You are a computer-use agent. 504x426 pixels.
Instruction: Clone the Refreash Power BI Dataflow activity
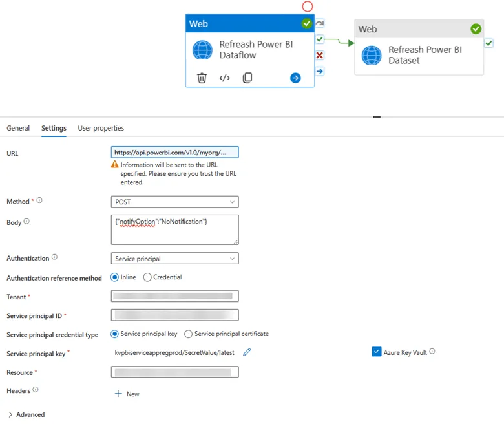pyautogui.click(x=247, y=78)
